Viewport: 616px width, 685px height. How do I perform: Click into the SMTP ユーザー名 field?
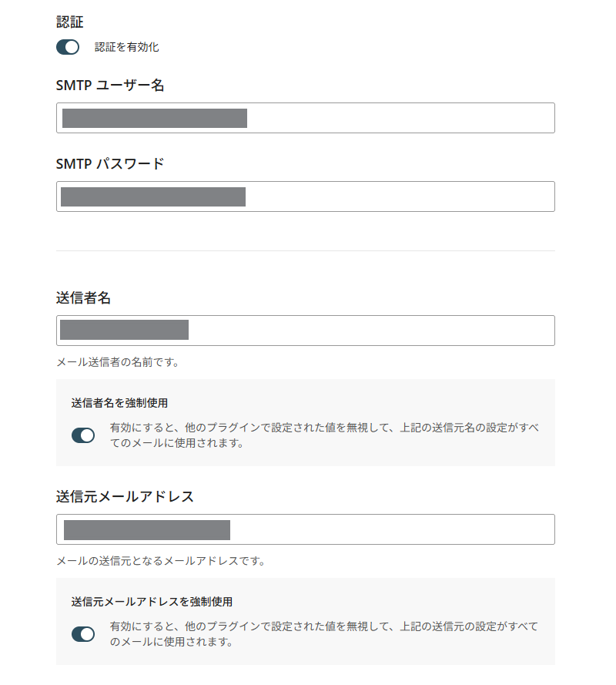[306, 118]
